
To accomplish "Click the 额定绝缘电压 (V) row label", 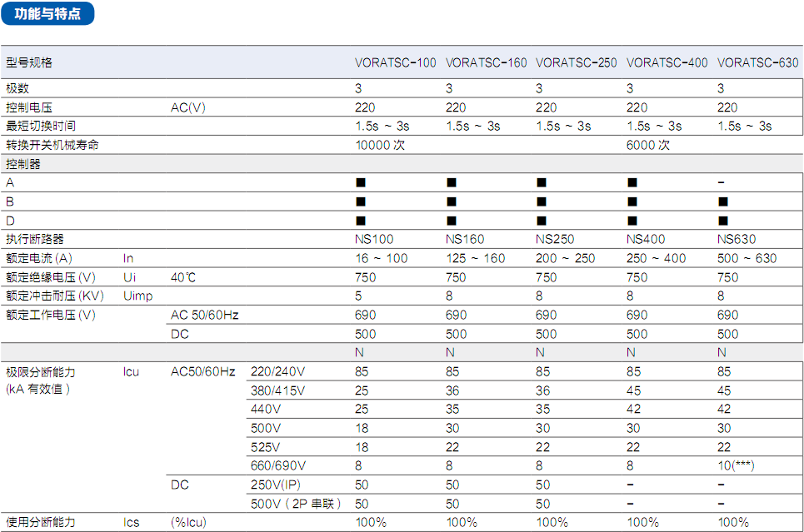I will (x=51, y=277).
